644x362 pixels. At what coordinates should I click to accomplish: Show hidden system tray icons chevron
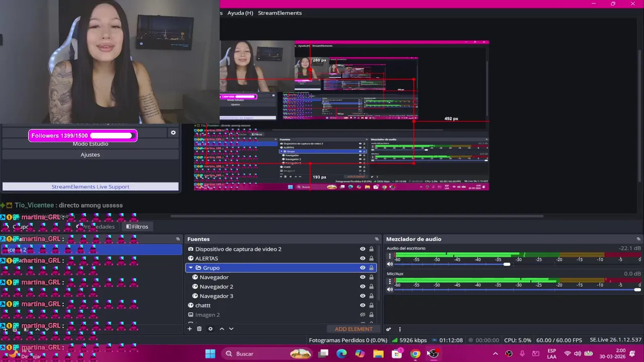pos(495,353)
